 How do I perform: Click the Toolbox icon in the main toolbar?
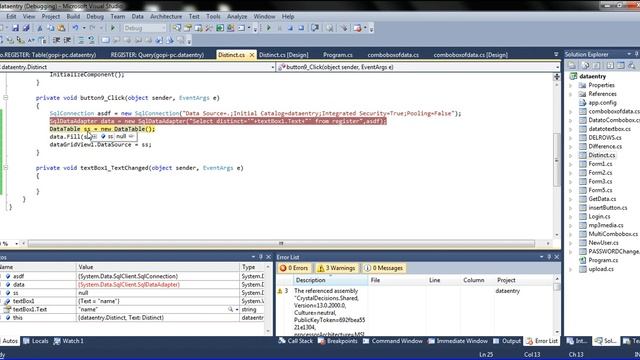tap(209, 28)
